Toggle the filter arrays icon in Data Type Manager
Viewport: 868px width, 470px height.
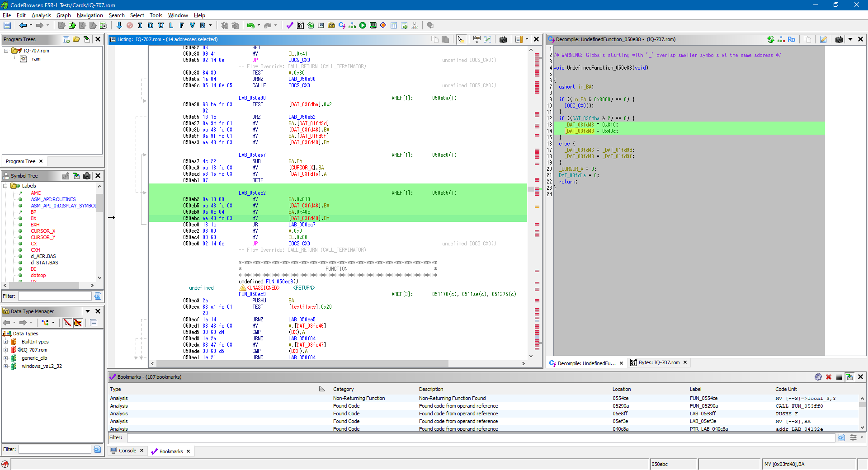pos(67,323)
